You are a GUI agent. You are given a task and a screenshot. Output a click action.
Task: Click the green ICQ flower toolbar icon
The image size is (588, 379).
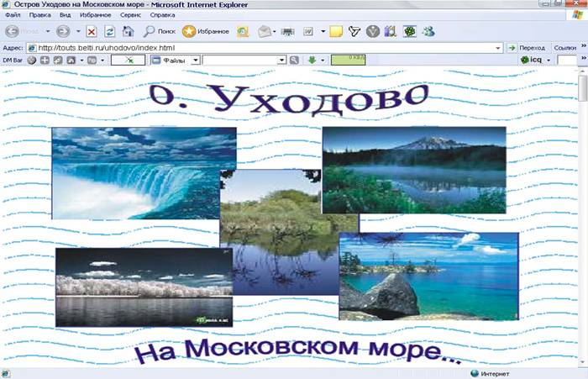[410, 31]
